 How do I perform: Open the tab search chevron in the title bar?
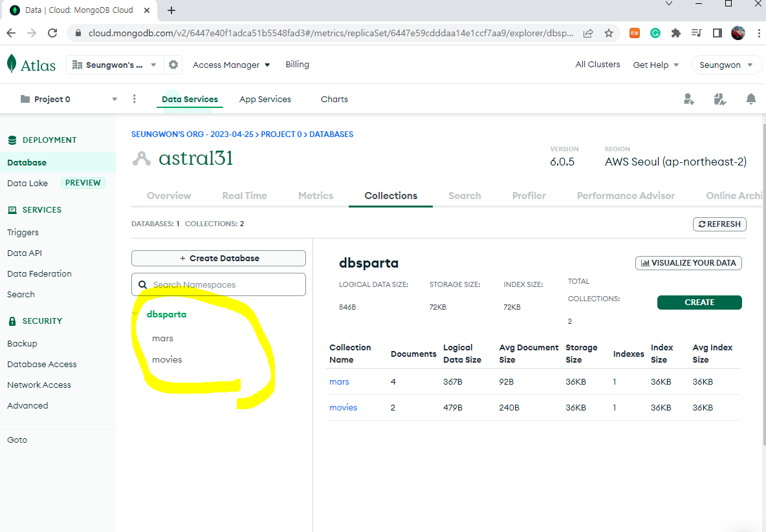[x=669, y=4]
